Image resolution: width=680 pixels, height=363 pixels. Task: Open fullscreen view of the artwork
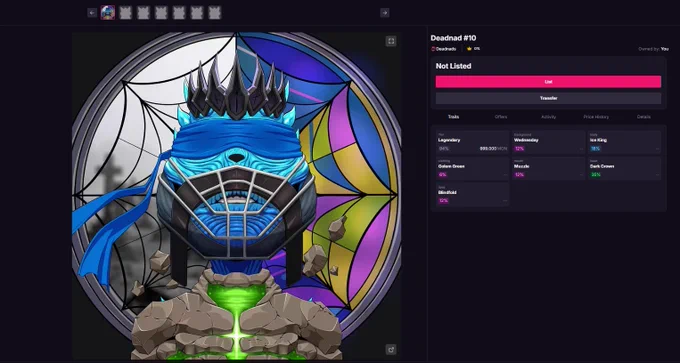[x=391, y=41]
